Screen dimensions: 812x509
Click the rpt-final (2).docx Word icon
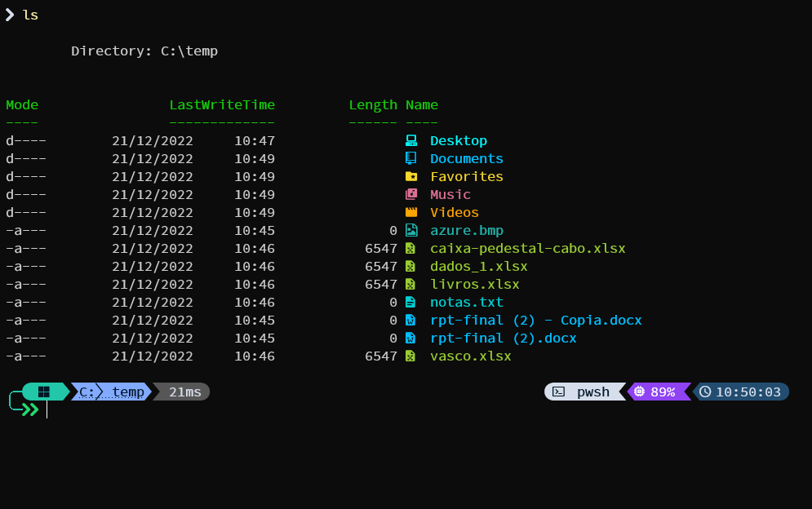pyautogui.click(x=410, y=339)
